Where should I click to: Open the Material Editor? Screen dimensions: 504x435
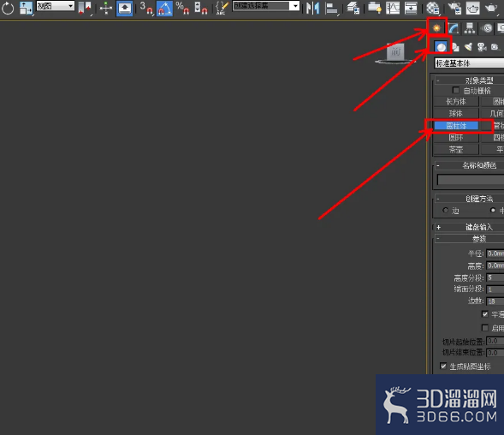point(433,8)
